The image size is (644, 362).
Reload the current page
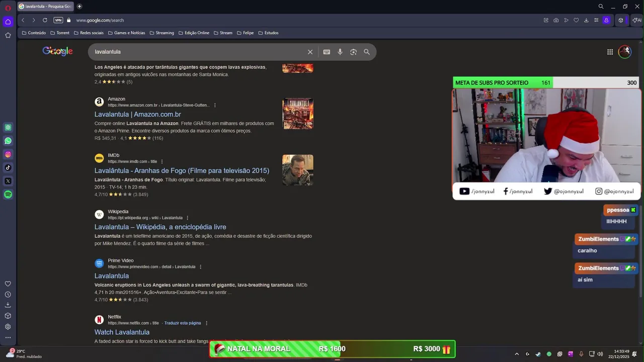point(45,20)
